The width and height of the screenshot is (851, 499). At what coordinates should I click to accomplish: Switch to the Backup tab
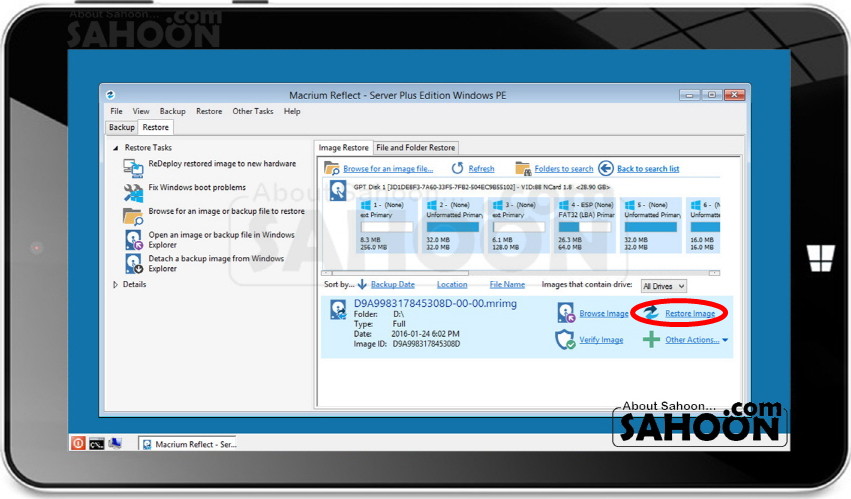[122, 127]
